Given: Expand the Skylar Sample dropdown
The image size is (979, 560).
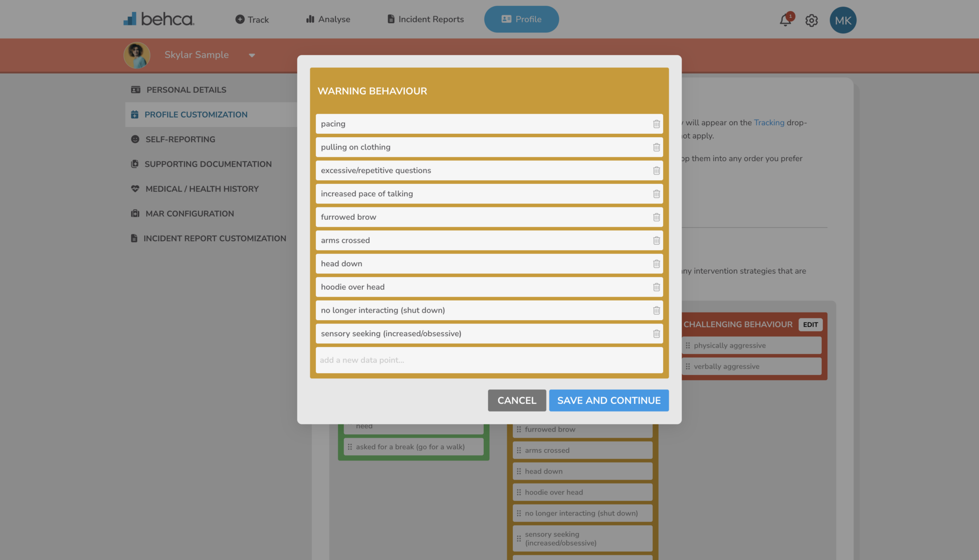Looking at the screenshot, I should 252,55.
